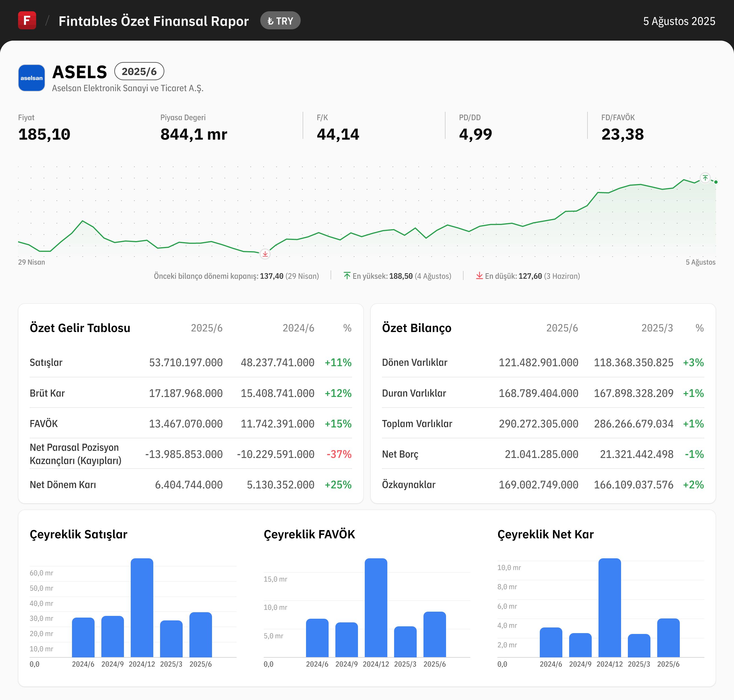Click the Özet Bilanço heading
Viewport: 734px width, 700px height.
coord(416,328)
